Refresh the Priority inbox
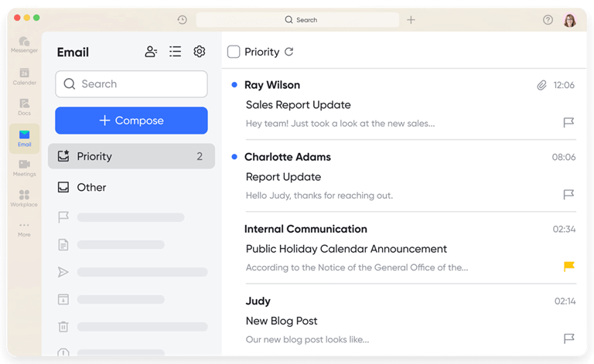Image resolution: width=594 pixels, height=364 pixels. pyautogui.click(x=289, y=52)
